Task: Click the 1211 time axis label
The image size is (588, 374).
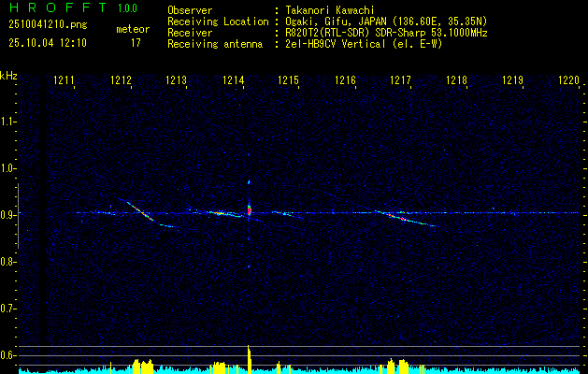Action: click(64, 79)
